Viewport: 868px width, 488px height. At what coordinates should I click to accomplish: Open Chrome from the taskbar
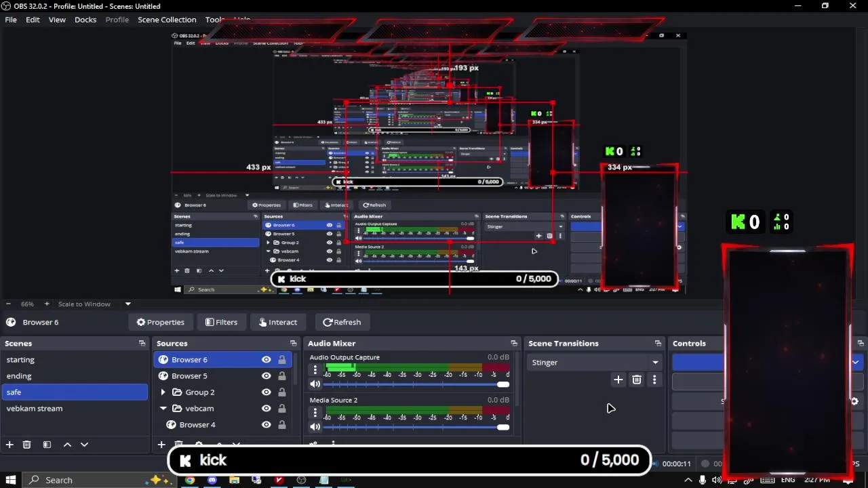point(190,480)
